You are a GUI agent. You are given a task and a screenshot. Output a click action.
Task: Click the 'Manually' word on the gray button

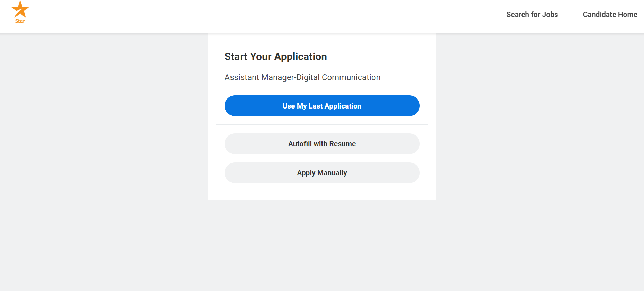[x=332, y=173]
